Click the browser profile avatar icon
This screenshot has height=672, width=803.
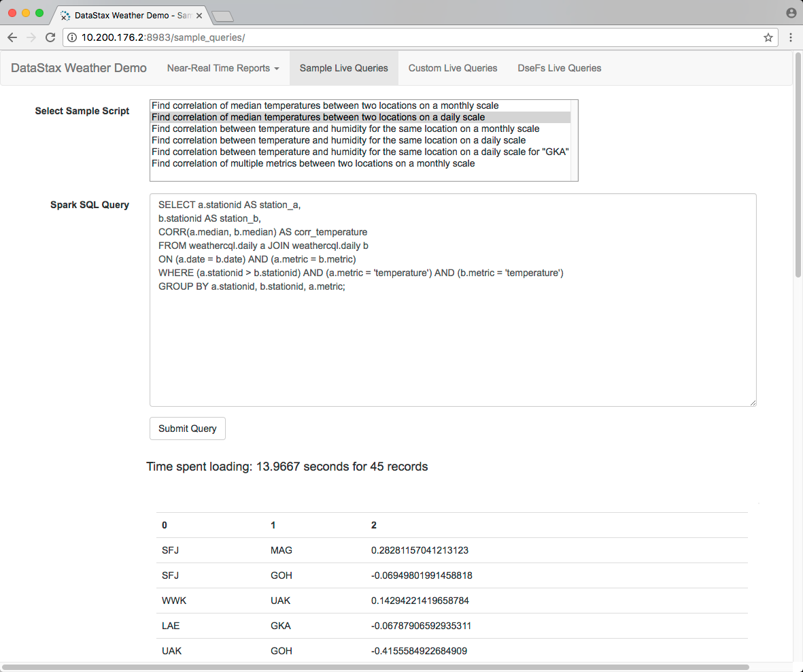790,12
